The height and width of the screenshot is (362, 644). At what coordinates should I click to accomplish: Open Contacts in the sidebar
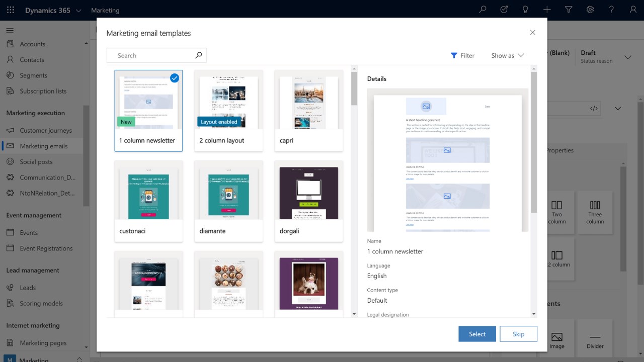click(32, 59)
